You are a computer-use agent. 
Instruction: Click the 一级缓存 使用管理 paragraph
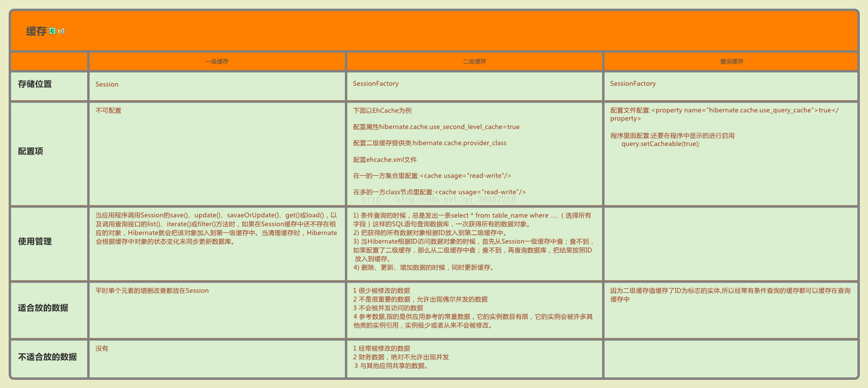tap(216, 228)
